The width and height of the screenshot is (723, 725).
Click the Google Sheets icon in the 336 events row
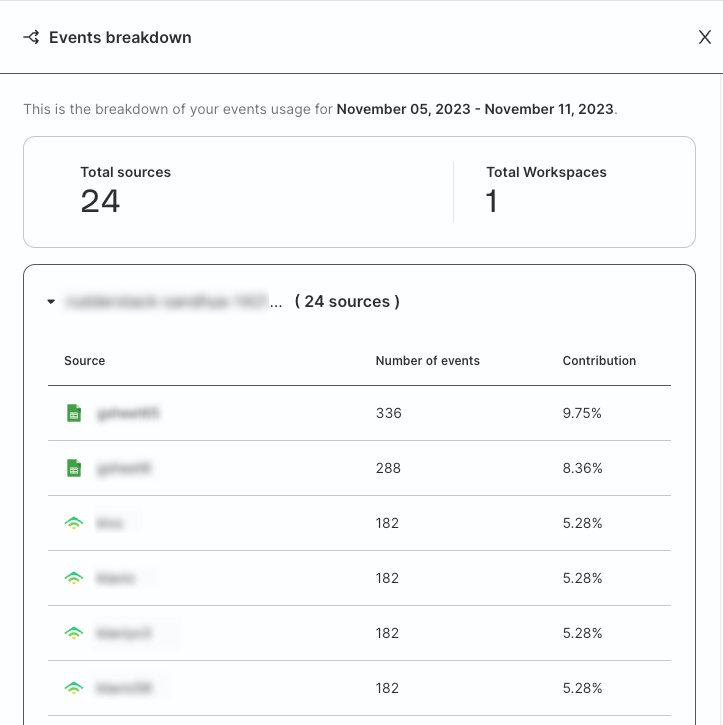74,413
